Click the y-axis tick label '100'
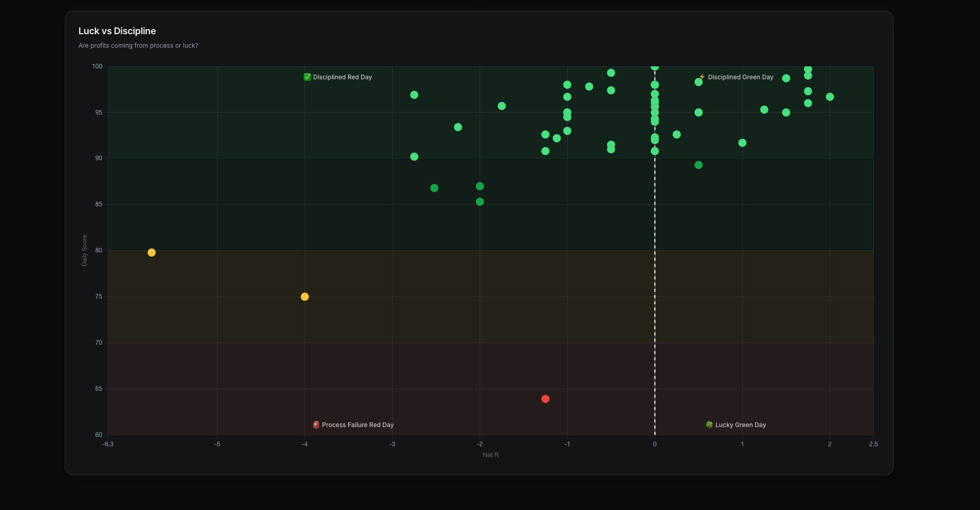Screen dimensions: 980x510 97,66
